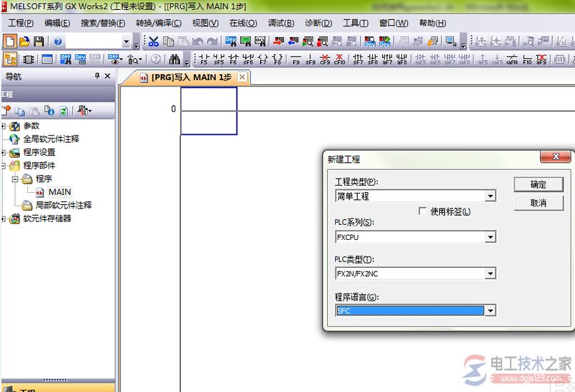Open the 工程类型 dropdown
This screenshot has height=392, width=575.
490,196
